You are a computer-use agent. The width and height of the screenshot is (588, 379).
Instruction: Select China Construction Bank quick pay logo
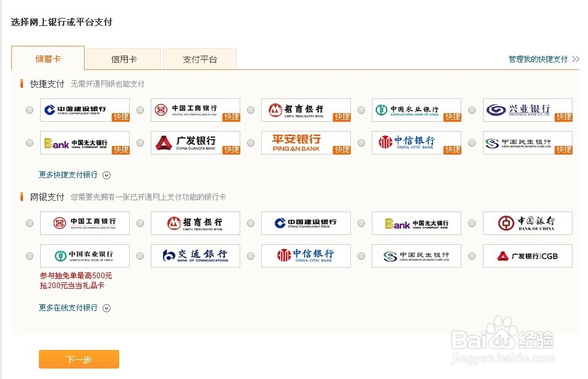point(85,109)
